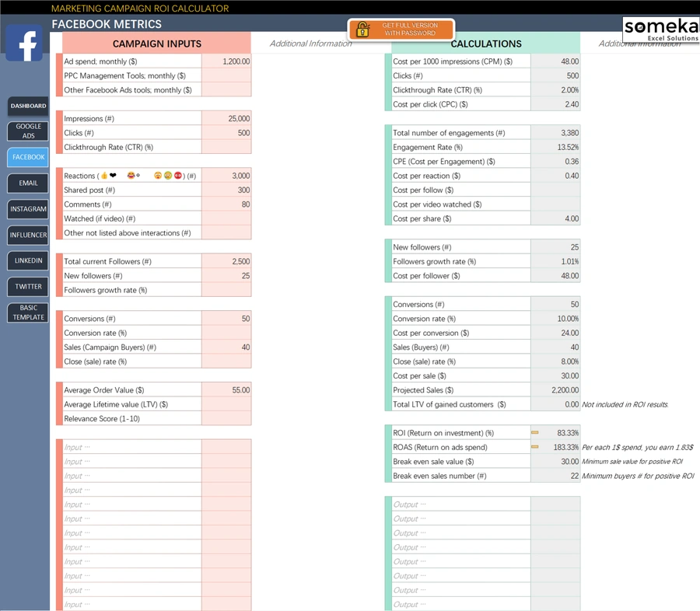Viewport: 700px width, 611px height.
Task: Select the Impressions input value 25,000
Action: (x=226, y=118)
